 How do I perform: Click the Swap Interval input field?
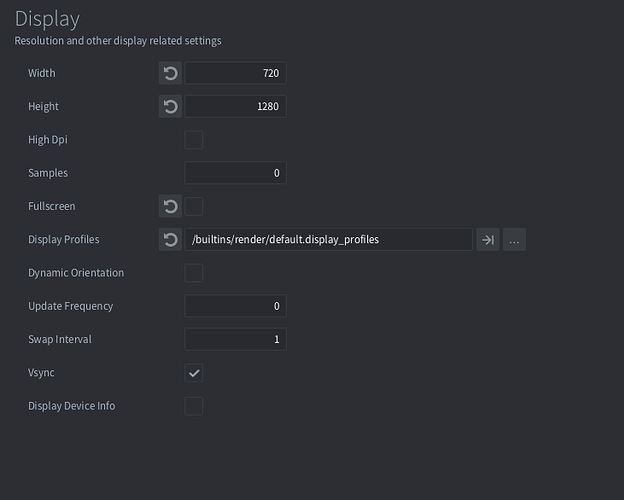pyautogui.click(x=236, y=339)
